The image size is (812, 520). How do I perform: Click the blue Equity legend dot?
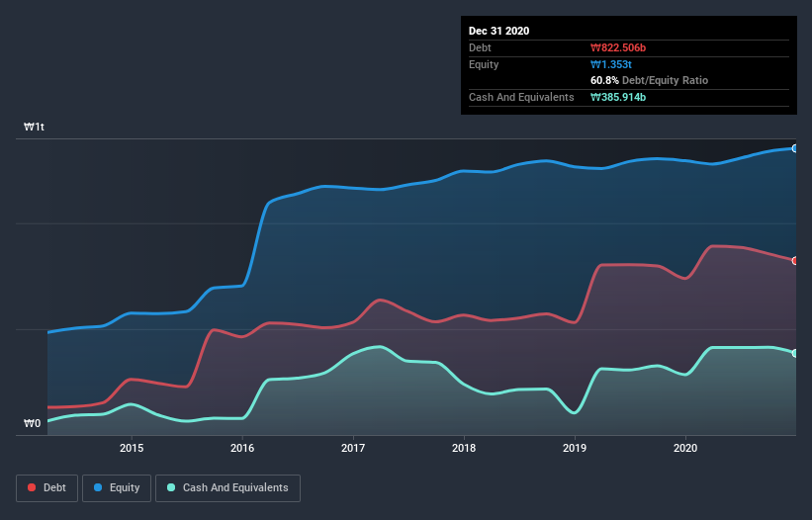click(x=98, y=487)
